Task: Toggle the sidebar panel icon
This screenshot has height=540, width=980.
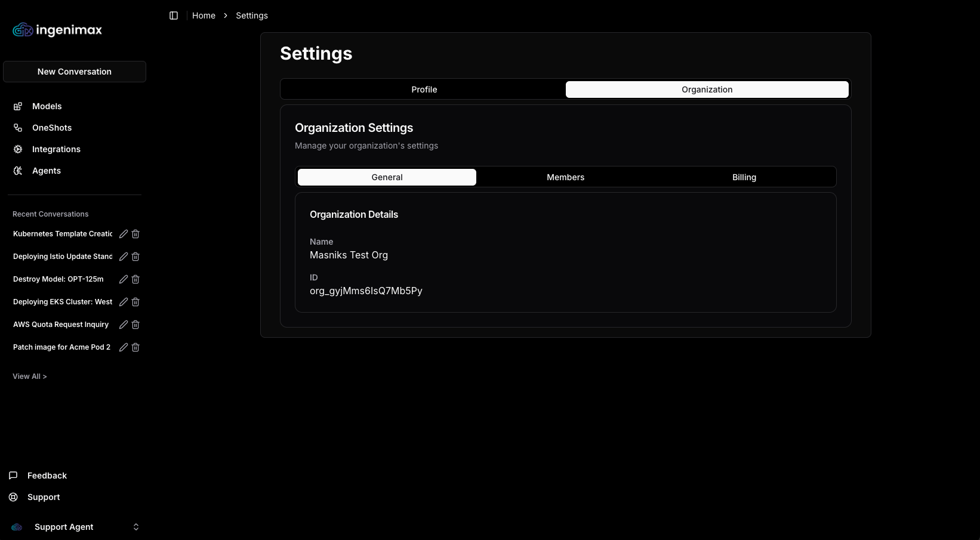Action: point(174,16)
